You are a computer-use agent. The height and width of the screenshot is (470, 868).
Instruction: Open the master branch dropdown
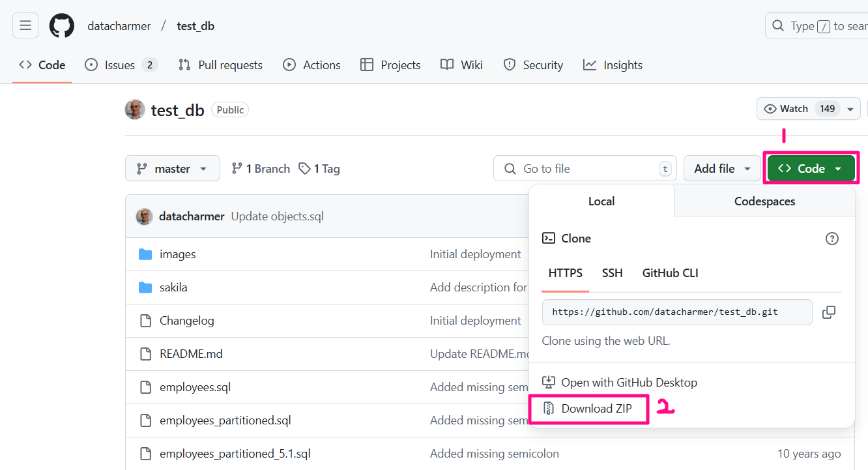click(173, 169)
